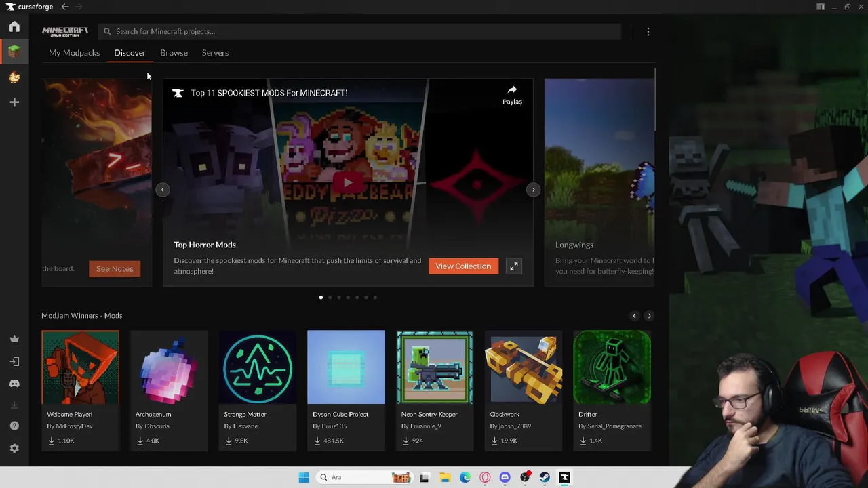Select fourth carousel page dot

tap(348, 297)
